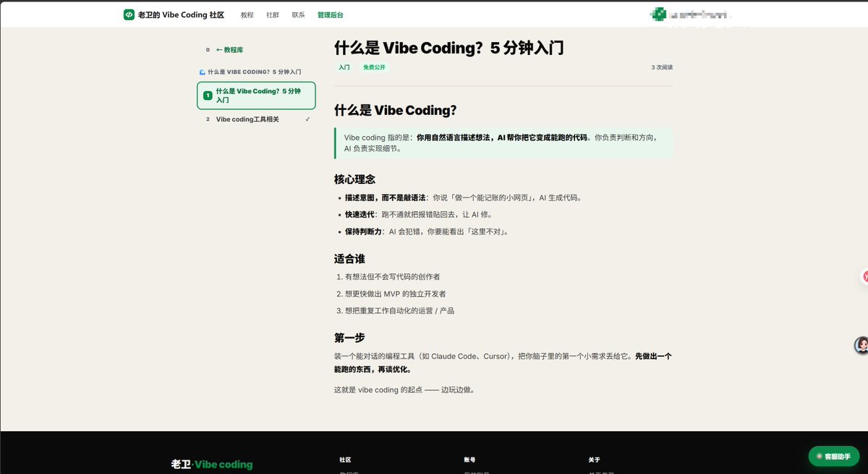Click the green code logo icon in header
The image size is (868, 474).
coord(129,14)
